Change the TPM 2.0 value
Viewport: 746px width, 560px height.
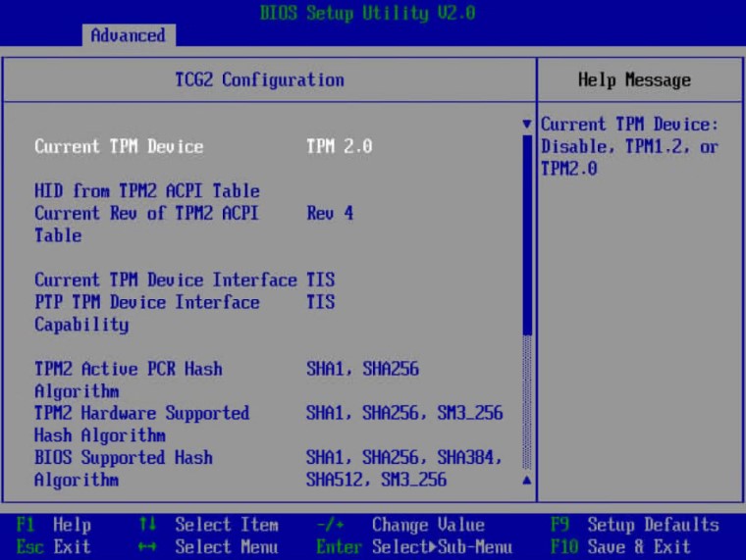coord(340,146)
